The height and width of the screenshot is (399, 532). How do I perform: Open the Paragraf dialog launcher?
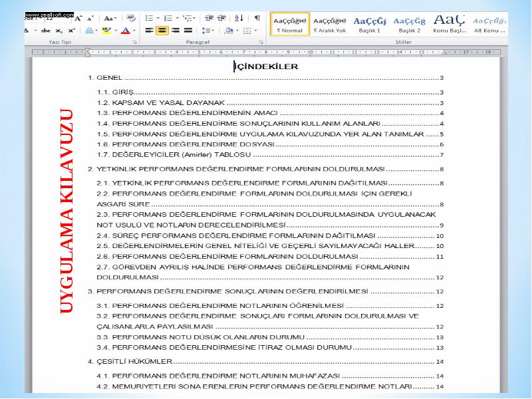click(261, 42)
